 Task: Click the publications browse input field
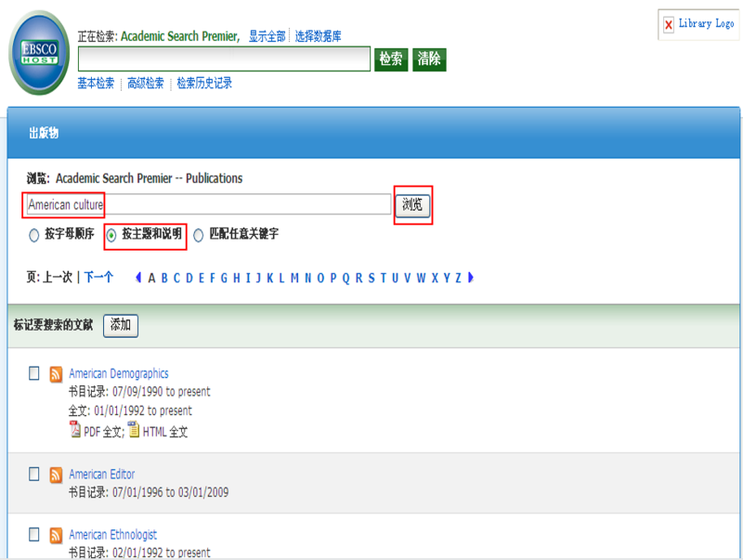coord(208,204)
